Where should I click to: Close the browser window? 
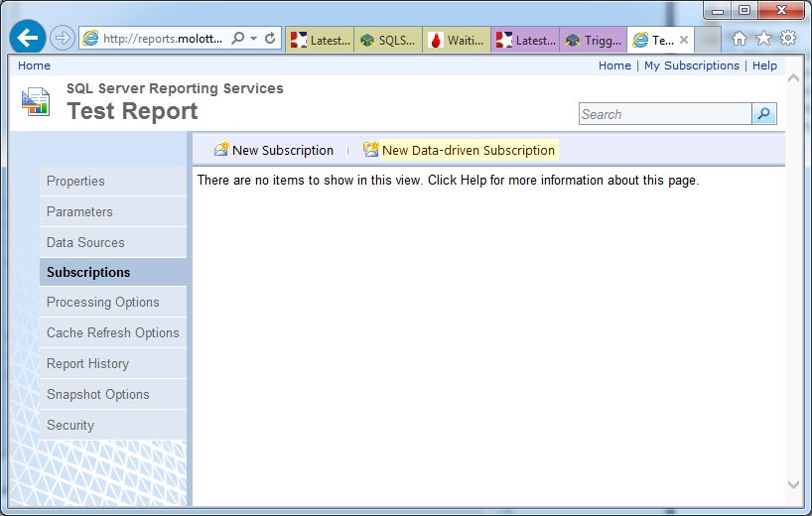pyautogui.click(x=781, y=10)
